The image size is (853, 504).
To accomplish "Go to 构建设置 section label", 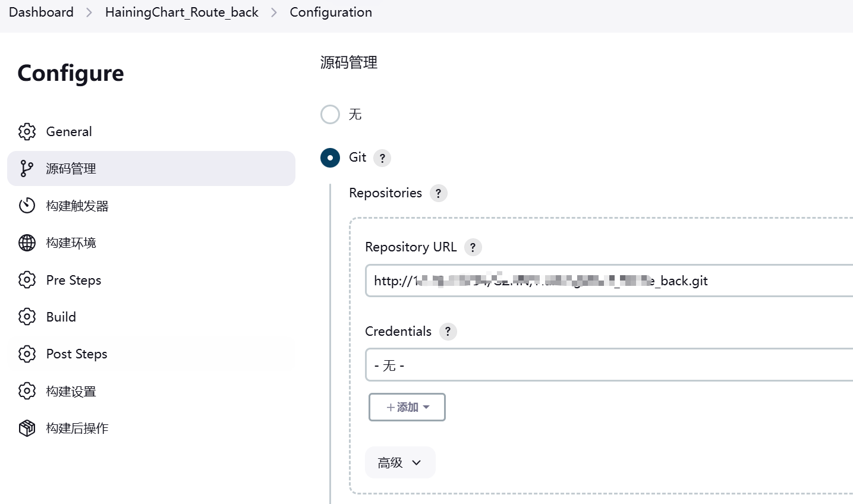I will (71, 392).
